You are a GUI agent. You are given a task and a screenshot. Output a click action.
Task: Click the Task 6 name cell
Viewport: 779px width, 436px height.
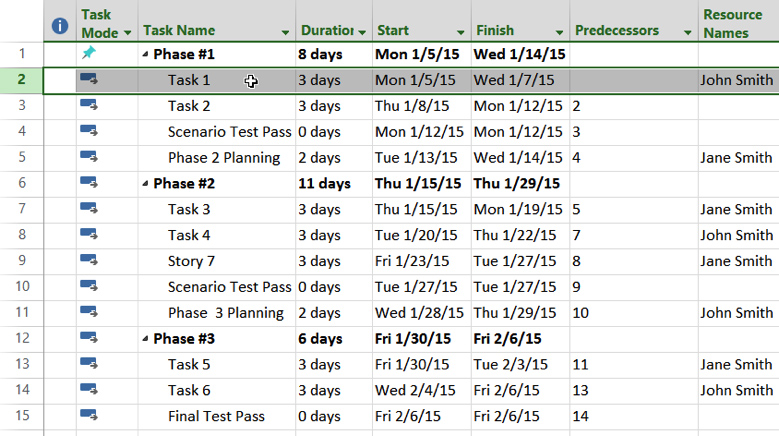(189, 391)
